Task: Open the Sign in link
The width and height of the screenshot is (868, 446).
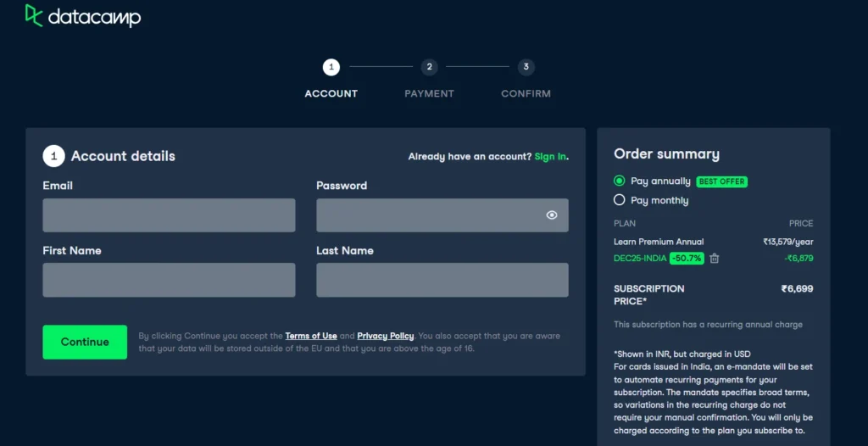Action: click(550, 157)
